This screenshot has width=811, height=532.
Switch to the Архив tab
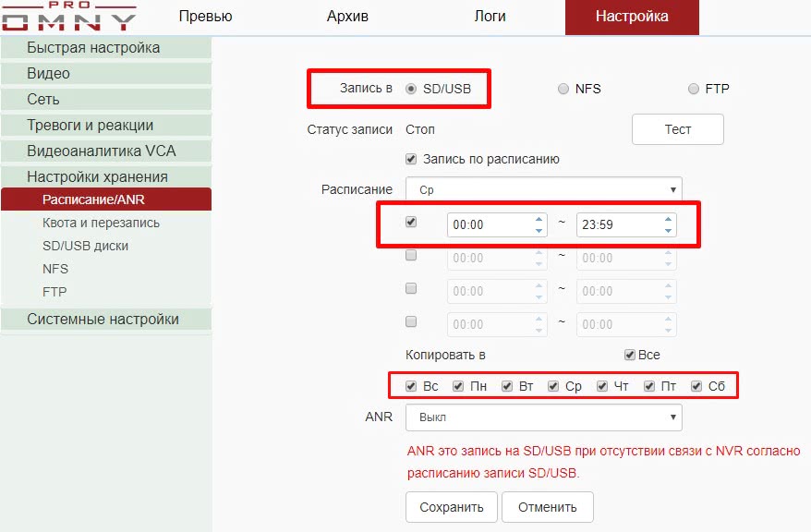(x=347, y=17)
